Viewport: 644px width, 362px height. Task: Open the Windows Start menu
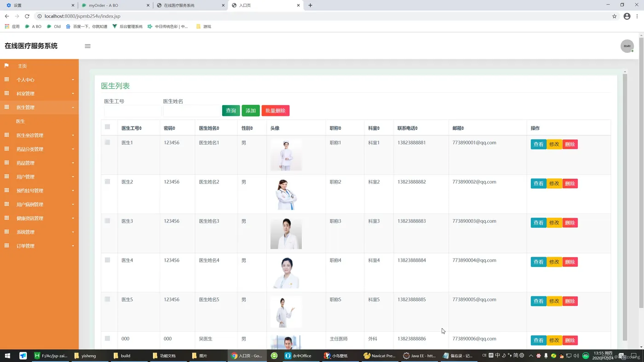pyautogui.click(x=7, y=356)
